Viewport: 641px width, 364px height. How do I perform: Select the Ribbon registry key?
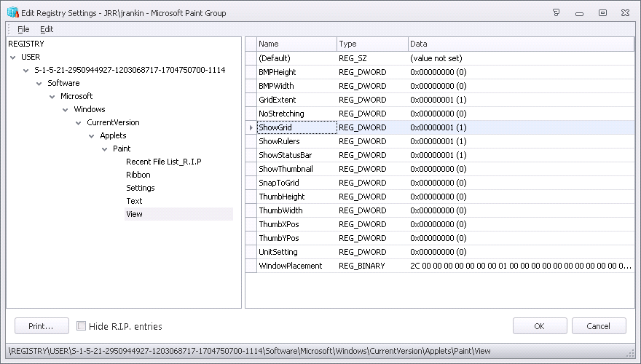click(138, 175)
